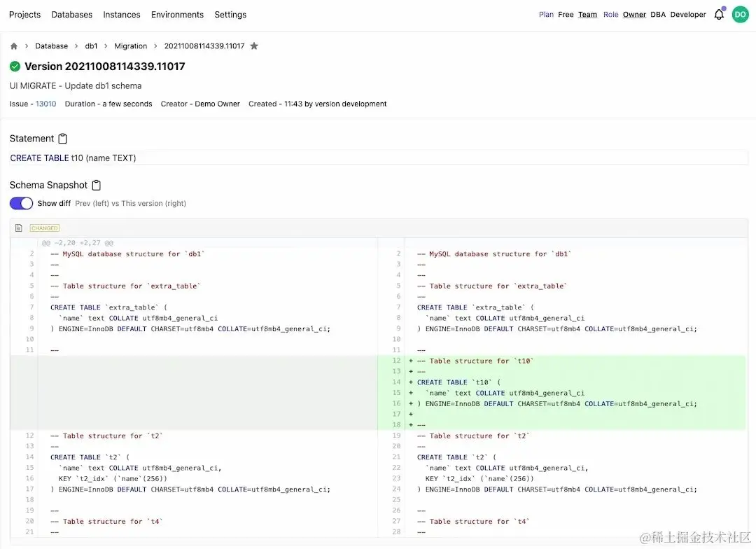
Task: Bookmark this page with the star icon
Action: [254, 46]
